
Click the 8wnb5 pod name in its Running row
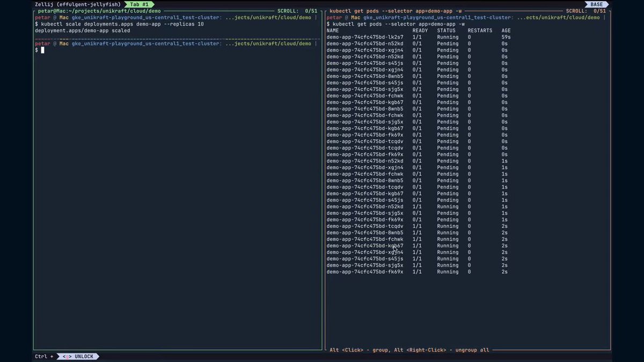coord(365,233)
